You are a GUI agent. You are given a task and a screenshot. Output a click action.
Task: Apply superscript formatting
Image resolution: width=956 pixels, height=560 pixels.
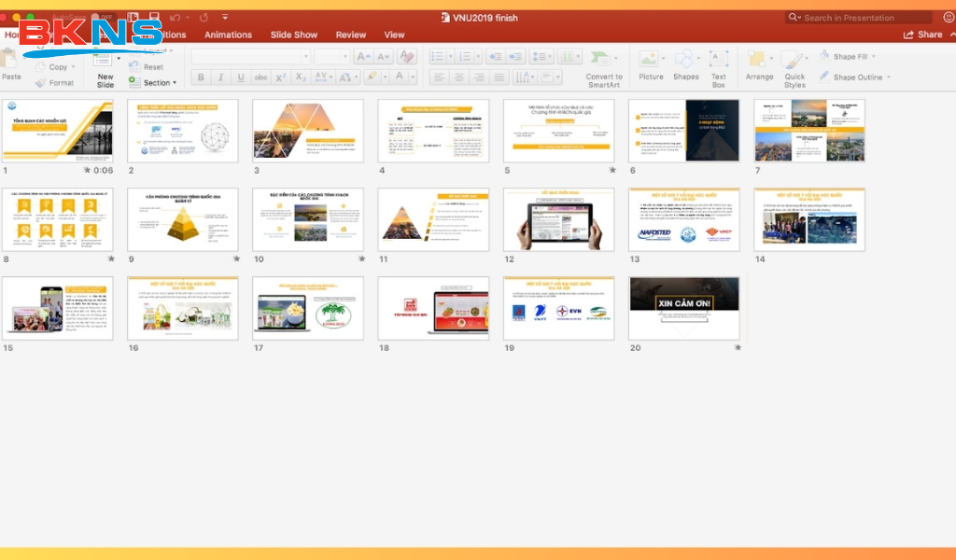pyautogui.click(x=280, y=77)
